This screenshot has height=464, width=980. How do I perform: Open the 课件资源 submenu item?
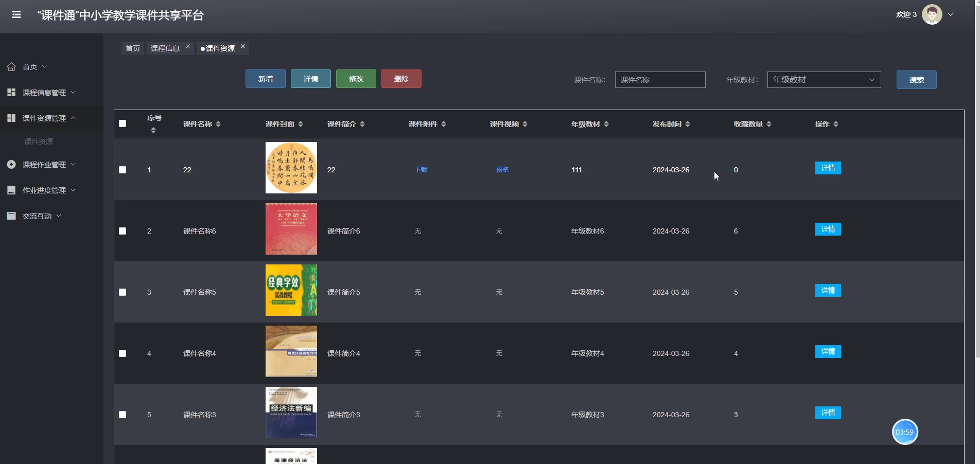(x=39, y=141)
